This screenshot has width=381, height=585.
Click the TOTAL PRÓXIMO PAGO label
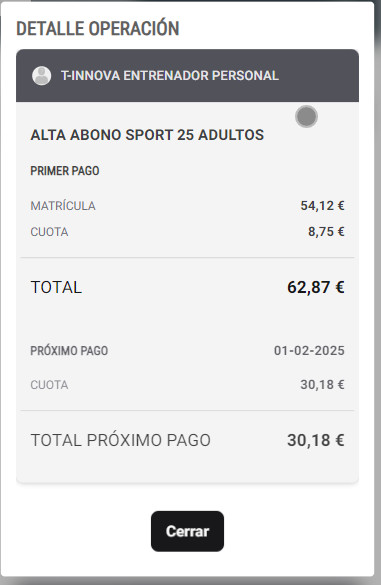(121, 440)
